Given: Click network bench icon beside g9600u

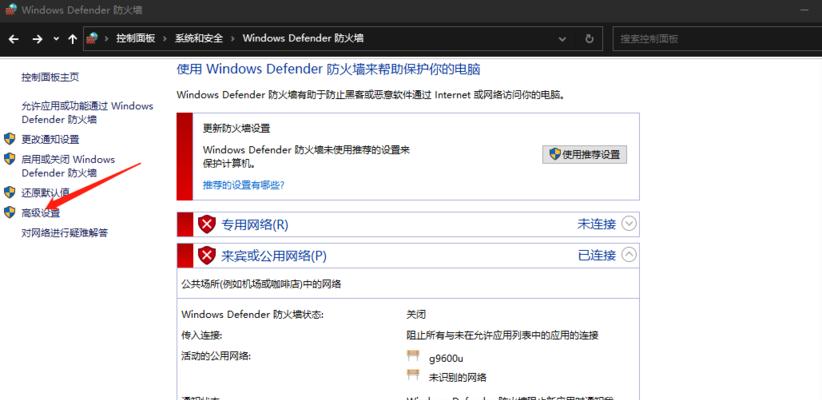Looking at the screenshot, I should (x=413, y=356).
